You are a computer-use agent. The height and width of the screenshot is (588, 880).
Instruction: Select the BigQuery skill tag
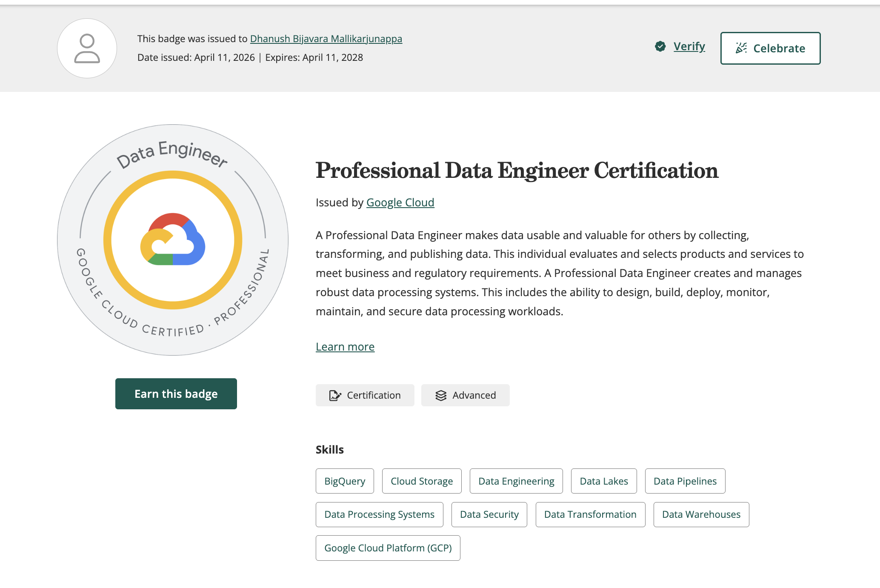[345, 481]
